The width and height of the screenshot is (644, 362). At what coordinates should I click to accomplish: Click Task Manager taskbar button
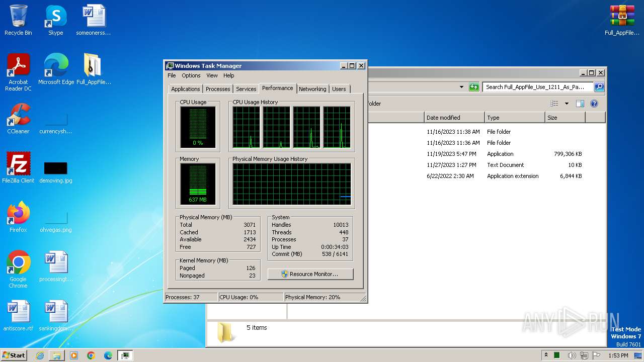coord(125,355)
